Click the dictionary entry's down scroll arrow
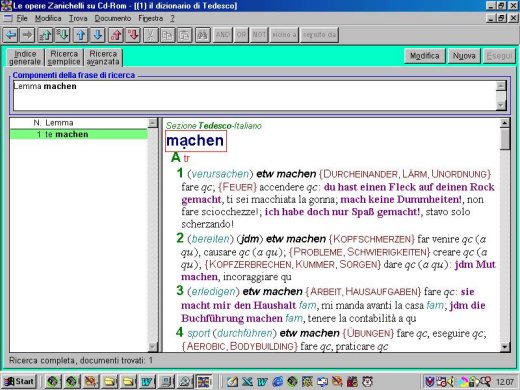Viewport: 520px width, 390px height. (505, 347)
